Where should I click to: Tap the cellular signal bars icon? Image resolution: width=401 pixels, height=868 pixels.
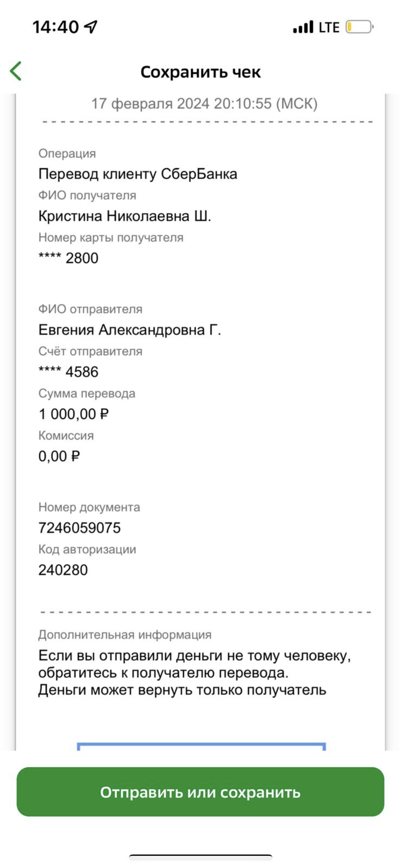point(303,27)
